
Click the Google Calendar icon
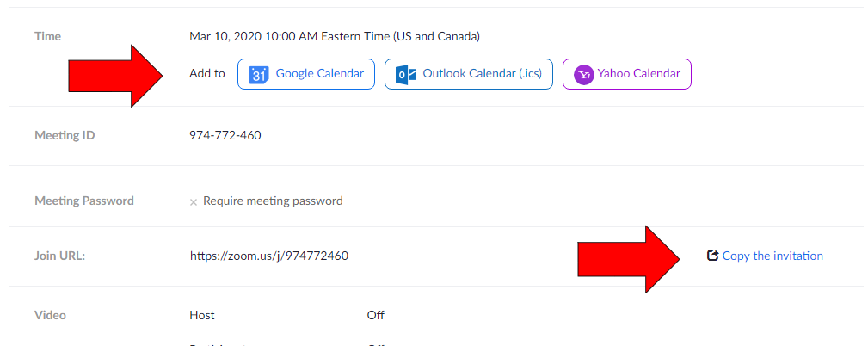pos(259,75)
